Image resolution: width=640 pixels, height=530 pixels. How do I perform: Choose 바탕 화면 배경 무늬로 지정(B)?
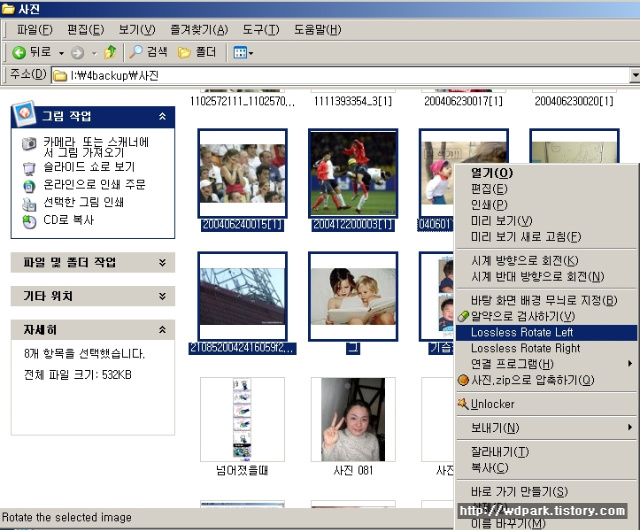click(x=546, y=301)
